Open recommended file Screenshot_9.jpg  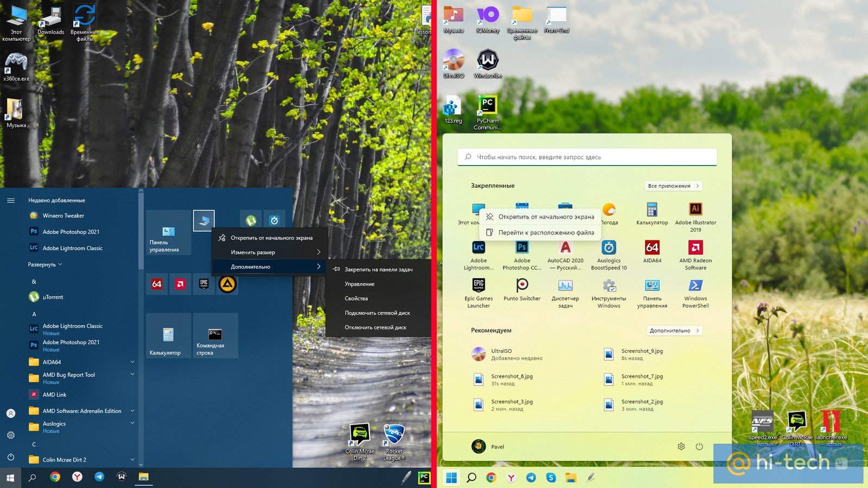click(633, 354)
